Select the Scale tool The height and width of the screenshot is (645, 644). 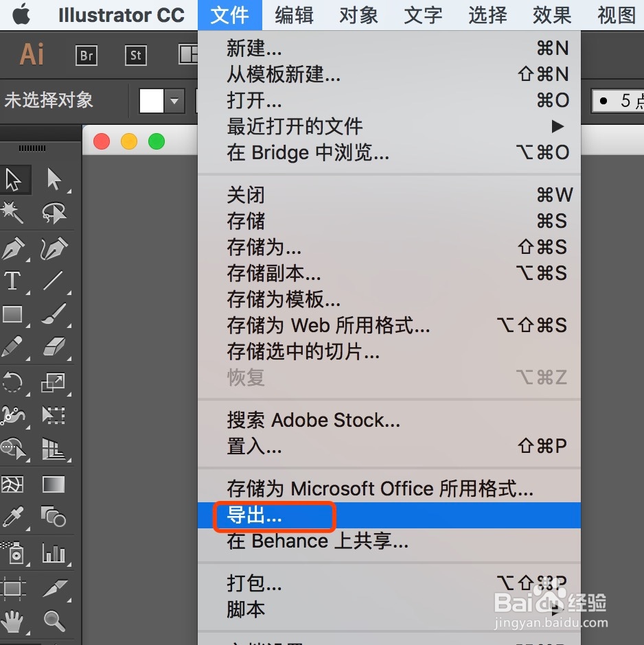[54, 382]
